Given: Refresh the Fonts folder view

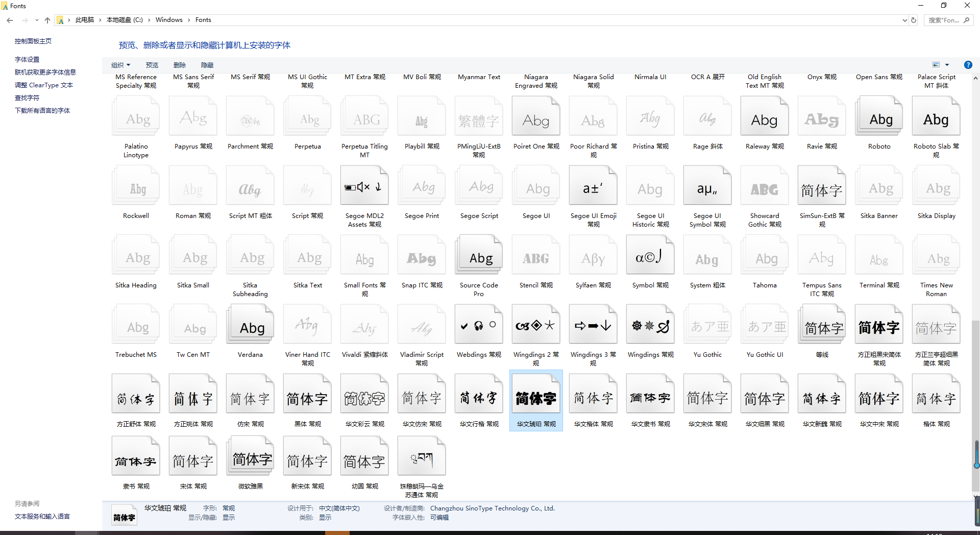Looking at the screenshot, I should 914,20.
